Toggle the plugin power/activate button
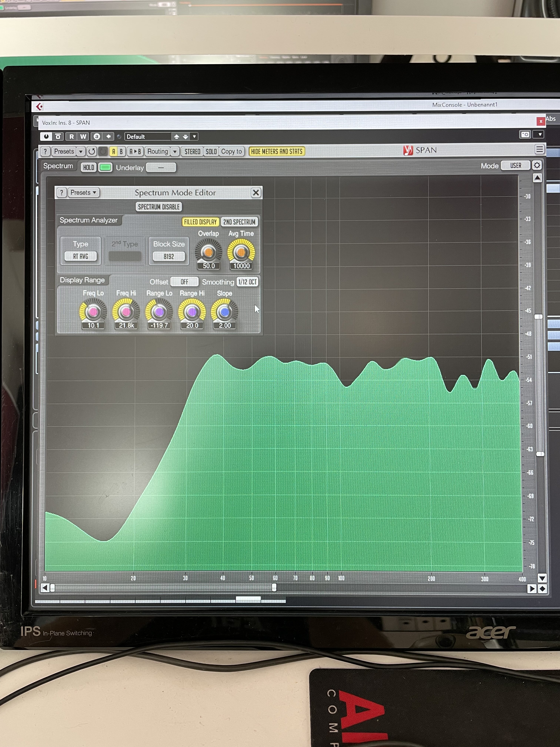The height and width of the screenshot is (747, 560). pos(46,136)
